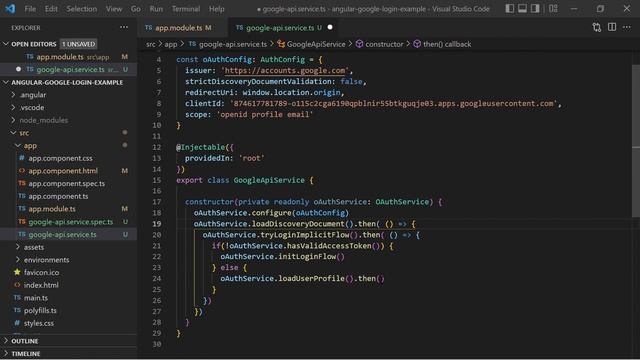Click the VS Code logo icon

click(x=10, y=9)
